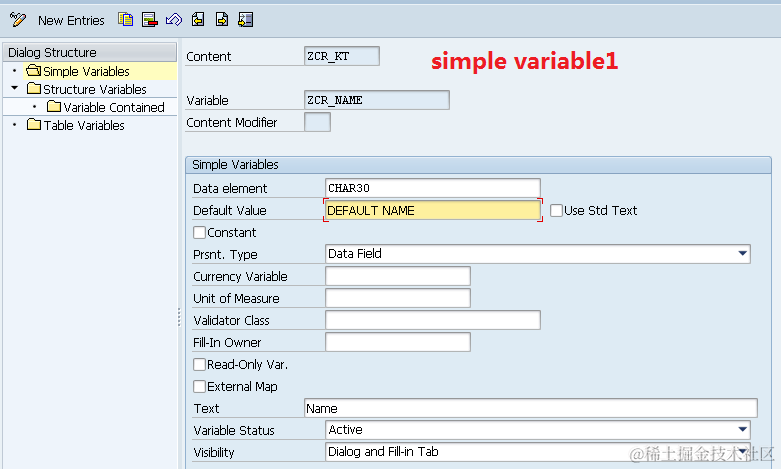Select Simple Variables tree node

[86, 71]
